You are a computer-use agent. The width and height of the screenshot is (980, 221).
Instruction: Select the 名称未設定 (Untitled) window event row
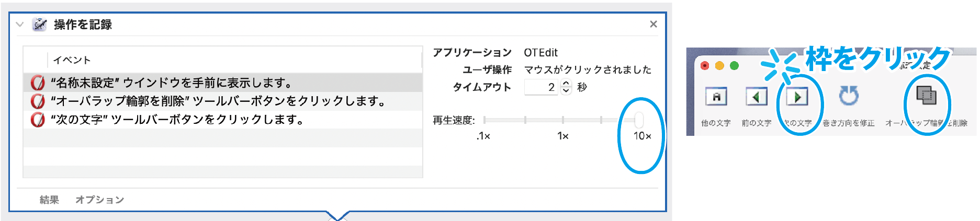[220, 83]
